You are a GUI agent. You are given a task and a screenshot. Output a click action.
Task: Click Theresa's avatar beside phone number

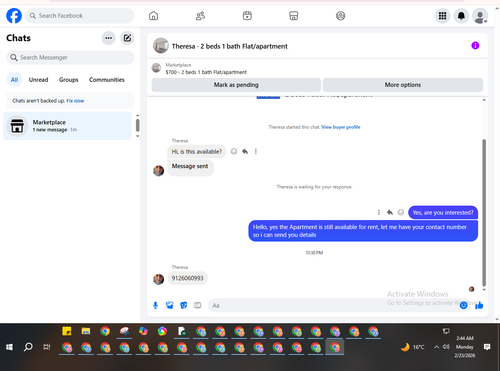coord(158,279)
